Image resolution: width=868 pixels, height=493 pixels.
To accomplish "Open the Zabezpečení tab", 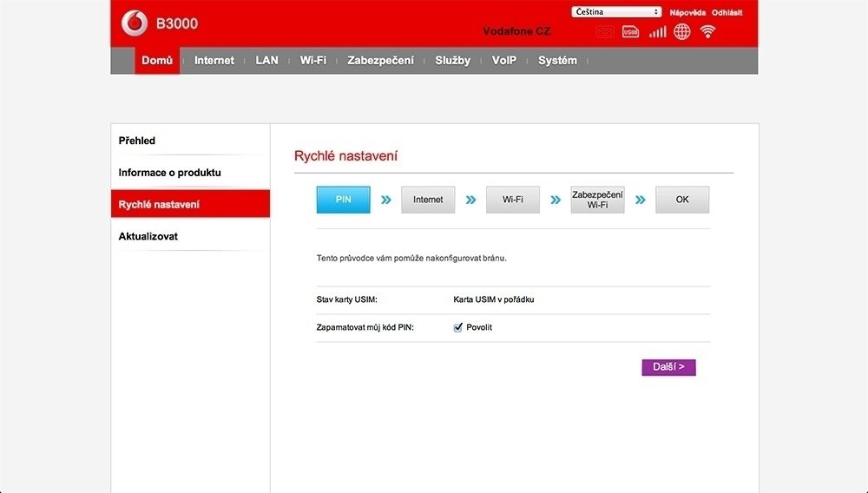I will click(380, 60).
